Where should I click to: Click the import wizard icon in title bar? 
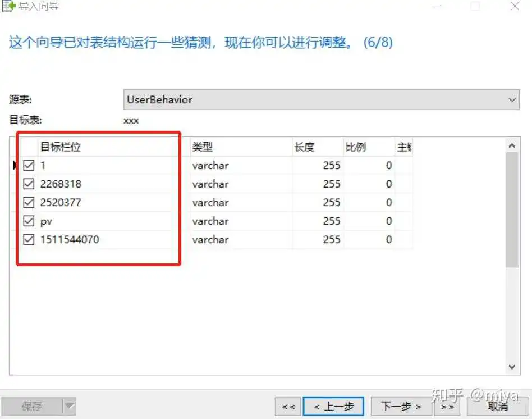point(9,7)
